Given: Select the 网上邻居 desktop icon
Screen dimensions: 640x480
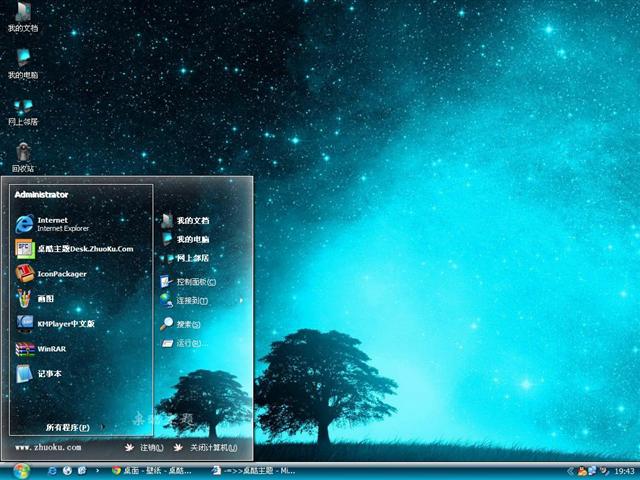Looking at the screenshot, I should (23, 111).
